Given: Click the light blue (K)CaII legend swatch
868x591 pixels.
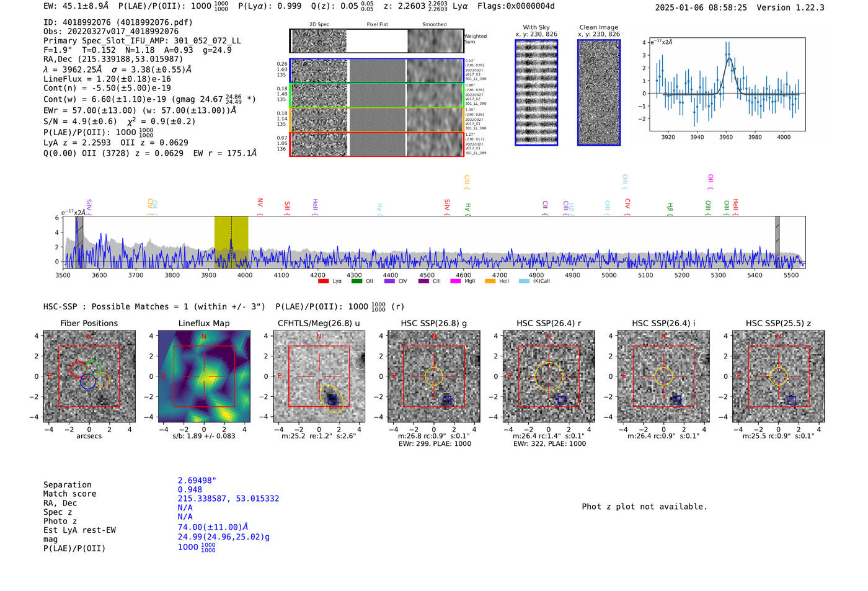Looking at the screenshot, I should click(524, 281).
